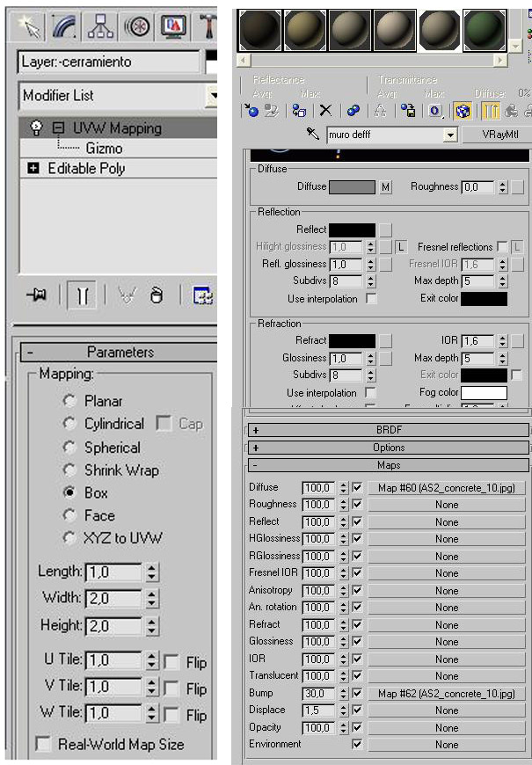Click Go to Parent icon
This screenshot has height=765, width=532.
coord(511,111)
